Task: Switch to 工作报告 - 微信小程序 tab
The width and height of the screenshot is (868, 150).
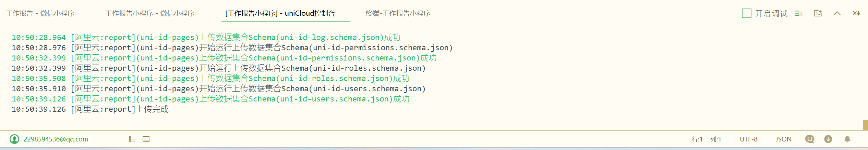Action: click(40, 13)
